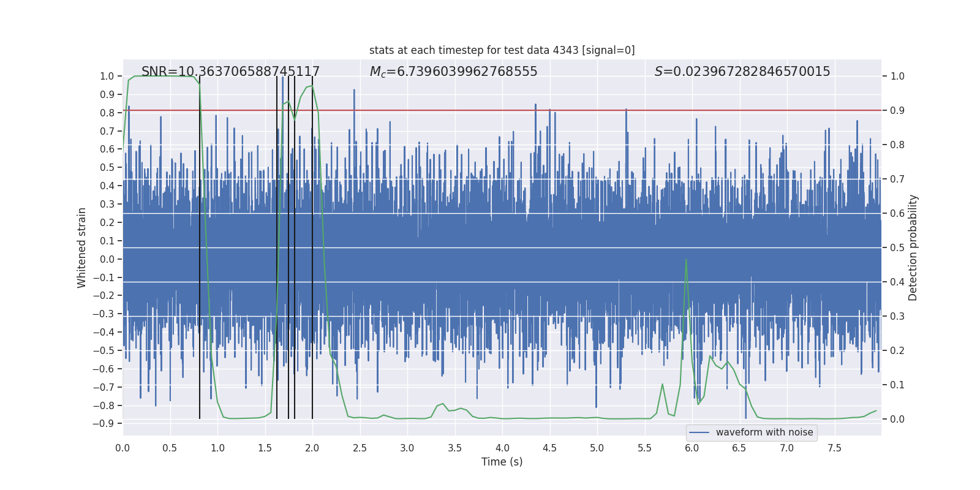Screen dimensions: 980x490
Task: Select the Mc=6.7396039962768555 chirp mass annotation
Action: pyautogui.click(x=454, y=72)
